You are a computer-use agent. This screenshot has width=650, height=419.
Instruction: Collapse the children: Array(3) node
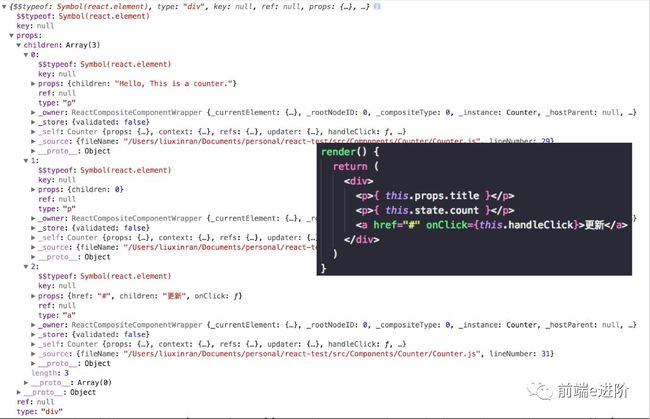point(19,45)
